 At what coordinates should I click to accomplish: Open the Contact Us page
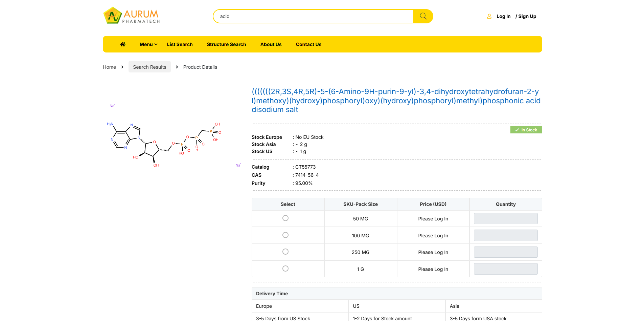tap(308, 44)
